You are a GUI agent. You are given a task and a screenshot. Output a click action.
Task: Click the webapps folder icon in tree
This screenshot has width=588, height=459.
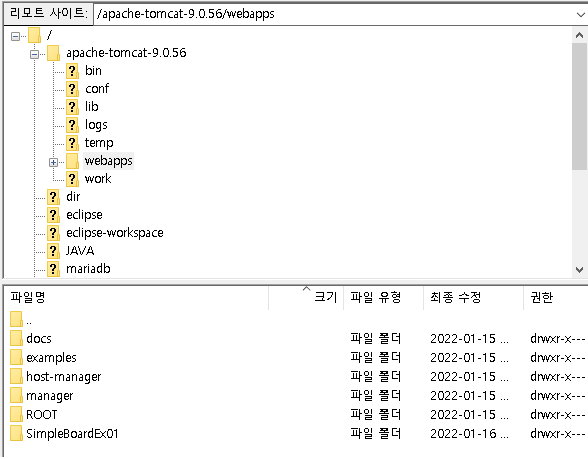(x=72, y=161)
